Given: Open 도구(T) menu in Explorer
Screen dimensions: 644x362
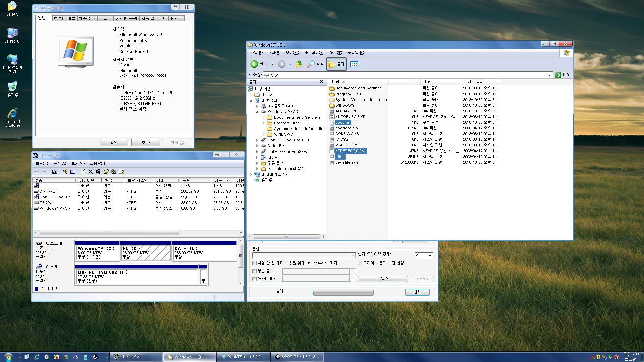Looking at the screenshot, I should click(x=336, y=53).
